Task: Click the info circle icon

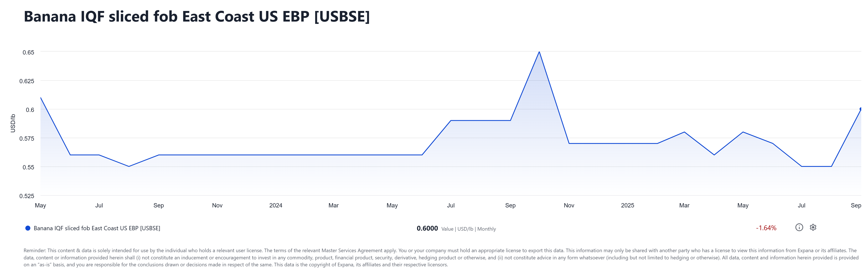Action: 799,227
